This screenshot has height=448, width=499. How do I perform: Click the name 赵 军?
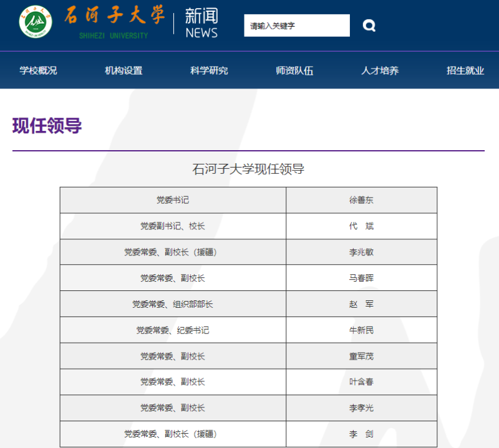pyautogui.click(x=361, y=304)
